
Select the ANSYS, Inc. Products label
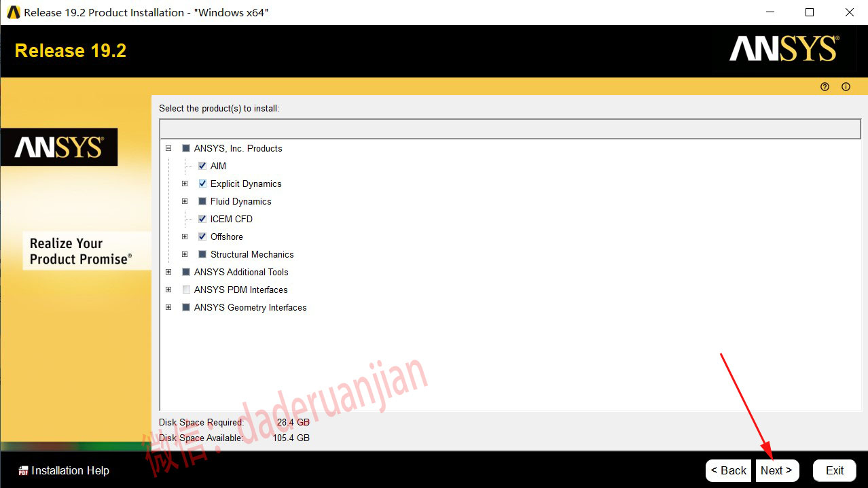coord(238,148)
